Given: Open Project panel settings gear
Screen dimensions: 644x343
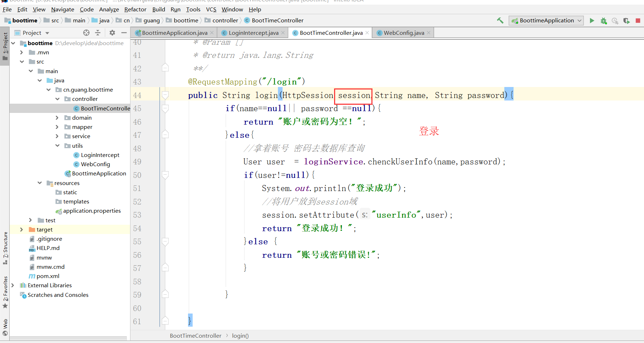Looking at the screenshot, I should pos(112,33).
